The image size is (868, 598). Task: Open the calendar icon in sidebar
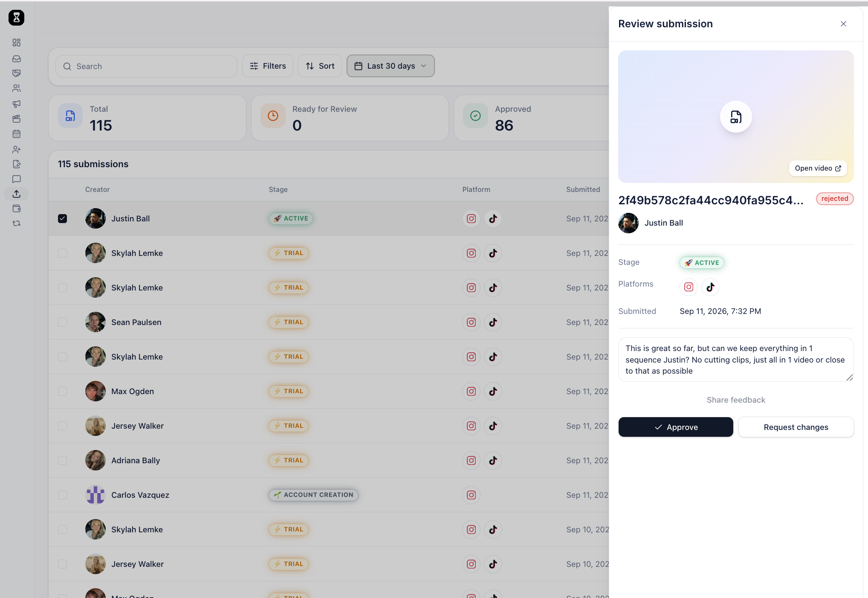point(16,134)
